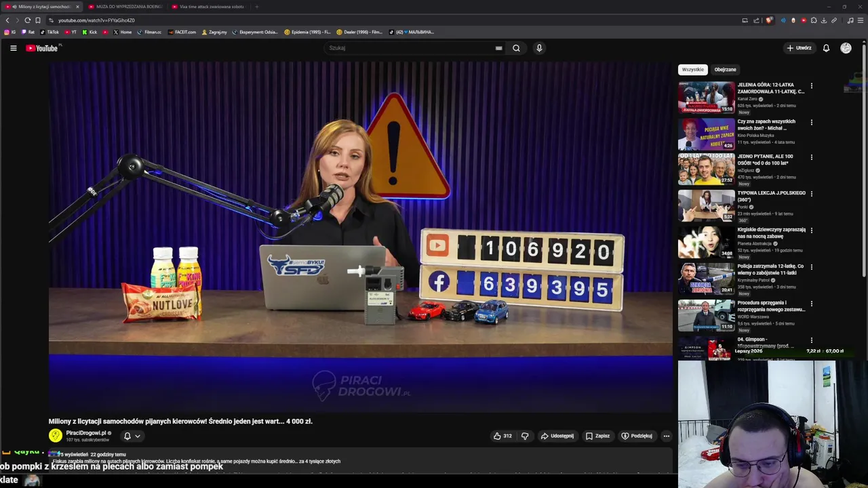The image size is (868, 488).
Task: Open the browser main menu hamburger
Action: [x=861, y=20]
